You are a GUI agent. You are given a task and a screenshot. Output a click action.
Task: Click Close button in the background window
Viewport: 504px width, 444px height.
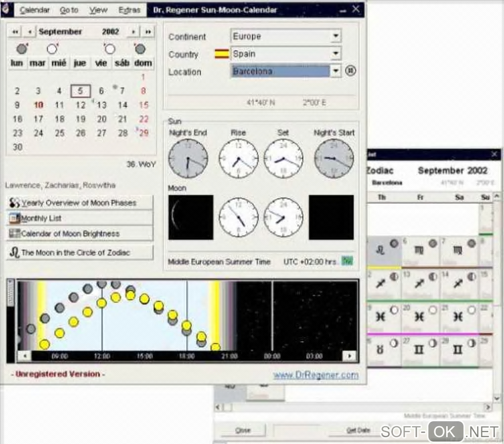pyautogui.click(x=243, y=430)
